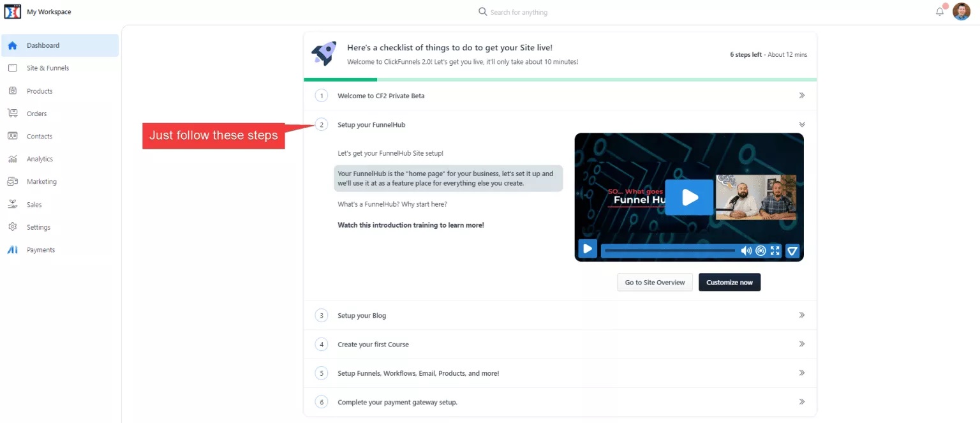Play the FunnelHub intro video
This screenshot has height=423, width=980.
tap(689, 197)
